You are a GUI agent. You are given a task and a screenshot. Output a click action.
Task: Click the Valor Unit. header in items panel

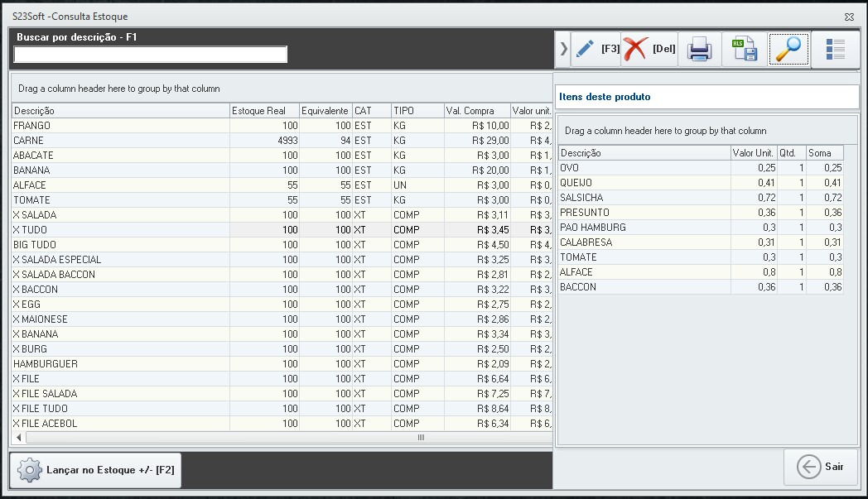pyautogui.click(x=753, y=153)
